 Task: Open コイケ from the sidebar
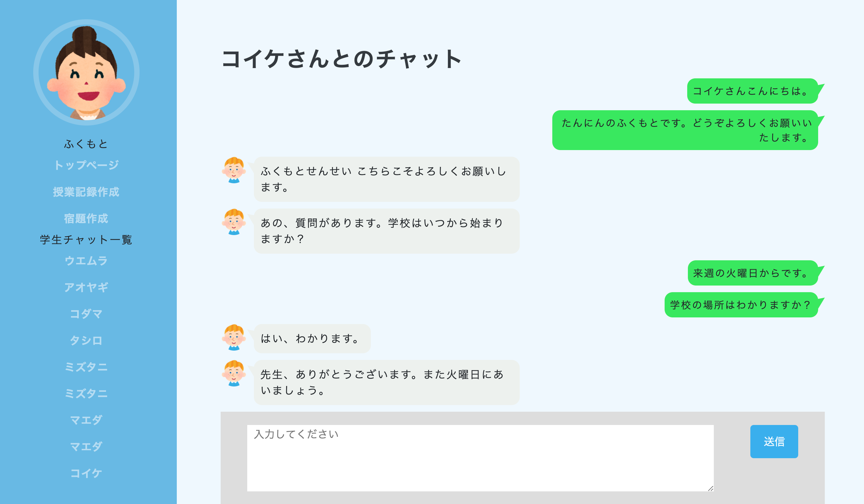[86, 473]
